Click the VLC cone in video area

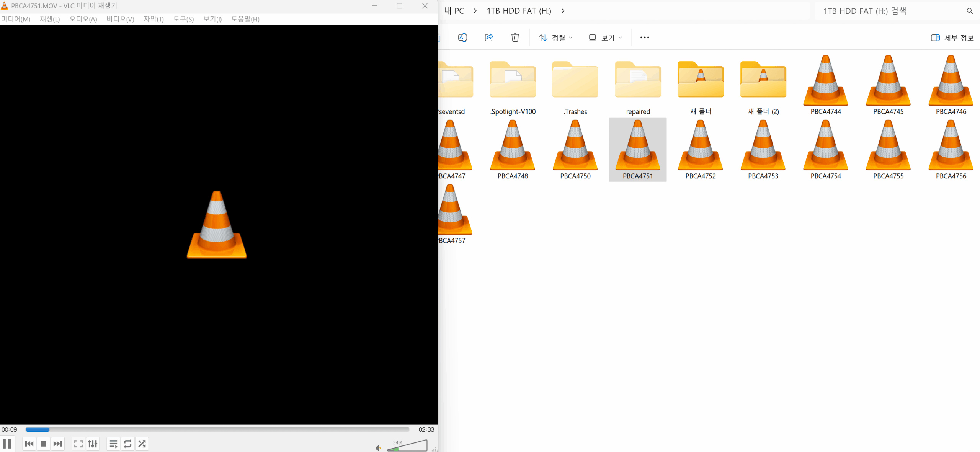[x=217, y=225]
